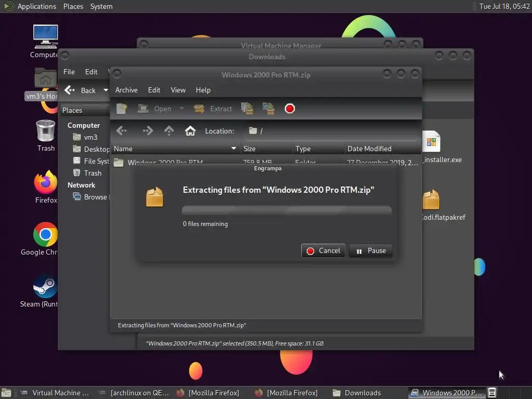Click the workspace switcher icon in bottom panel
Screen dimensions: 532x399
click(x=492, y=393)
